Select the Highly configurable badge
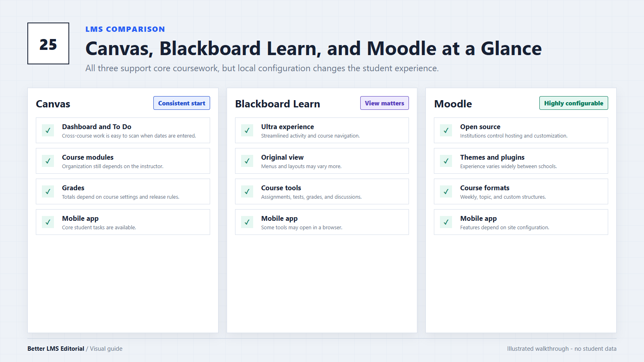This screenshot has width=644, height=362. click(x=574, y=103)
